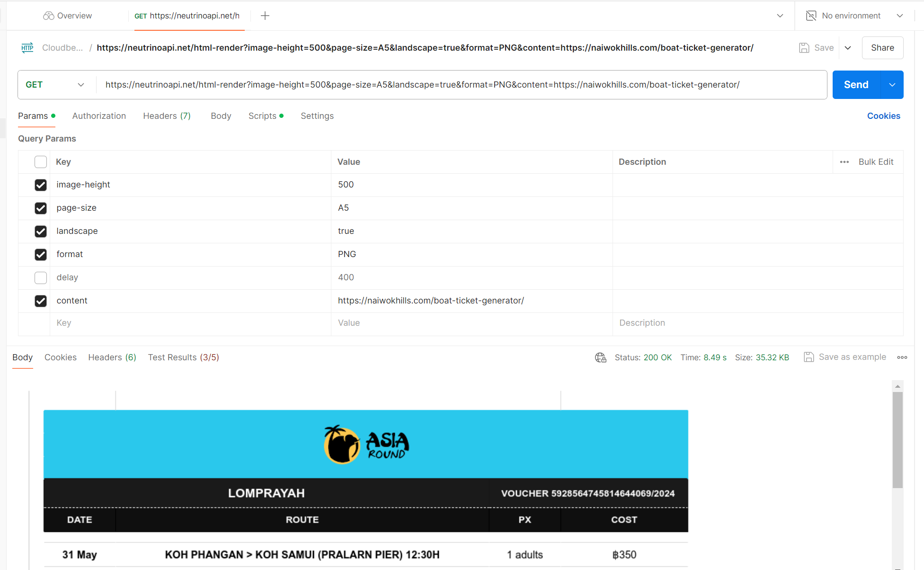Switch to the Authorization tab

99,116
